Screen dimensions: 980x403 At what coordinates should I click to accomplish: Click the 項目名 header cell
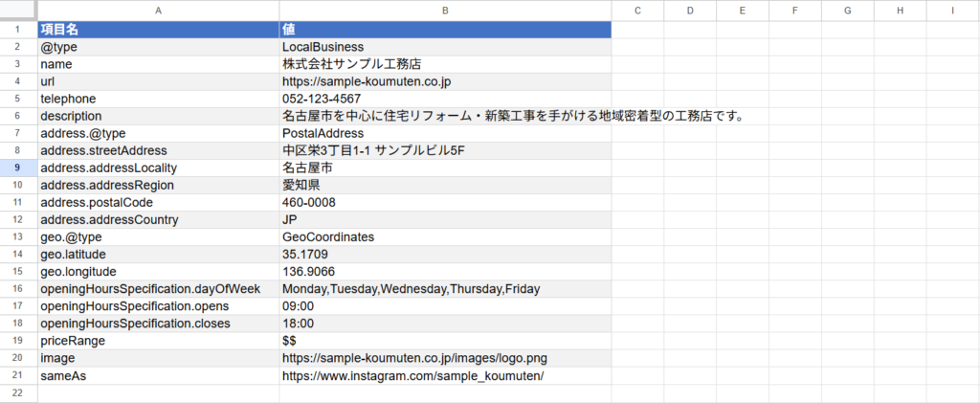pyautogui.click(x=157, y=30)
